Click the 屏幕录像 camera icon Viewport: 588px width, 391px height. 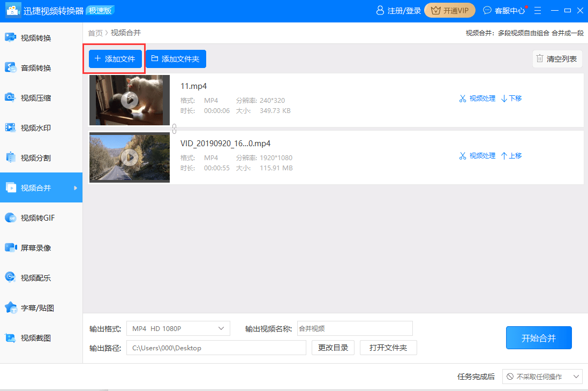coord(11,247)
